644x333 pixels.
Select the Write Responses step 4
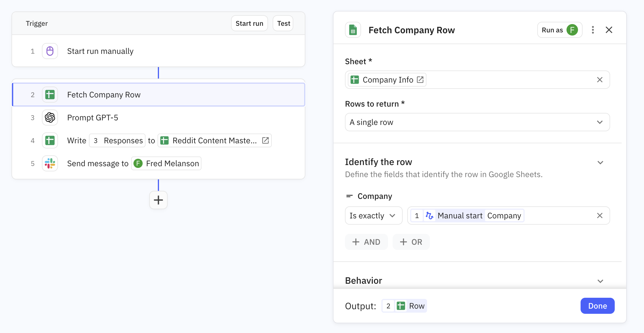click(77, 140)
